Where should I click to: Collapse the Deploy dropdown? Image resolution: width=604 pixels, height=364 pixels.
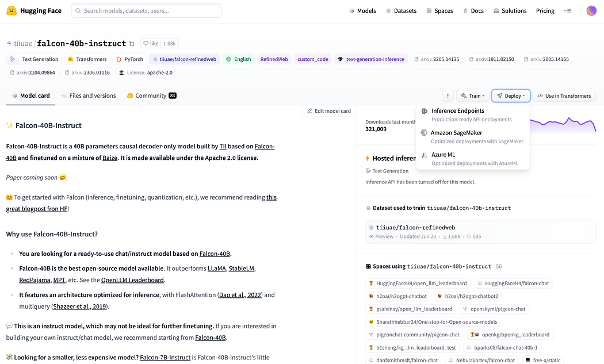(x=511, y=96)
